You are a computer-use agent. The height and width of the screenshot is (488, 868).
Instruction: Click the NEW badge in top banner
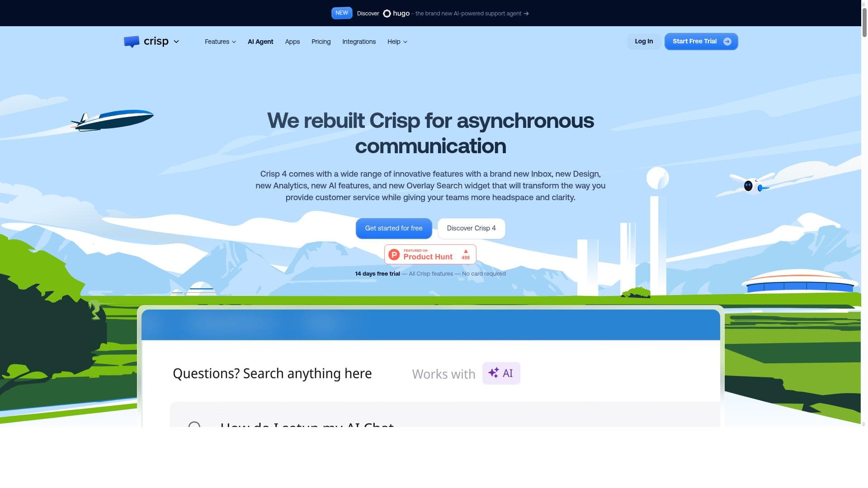click(x=342, y=13)
